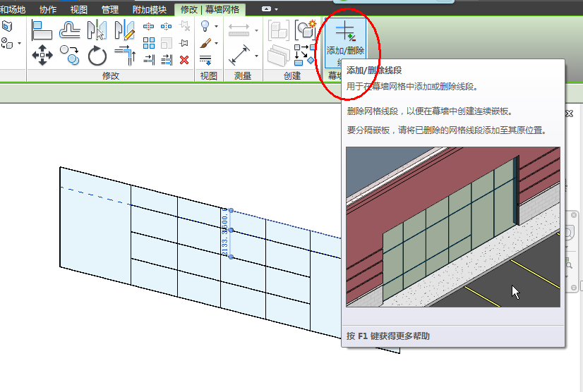Click top blue grip on selected grid
The image size is (583, 392).
click(x=231, y=211)
